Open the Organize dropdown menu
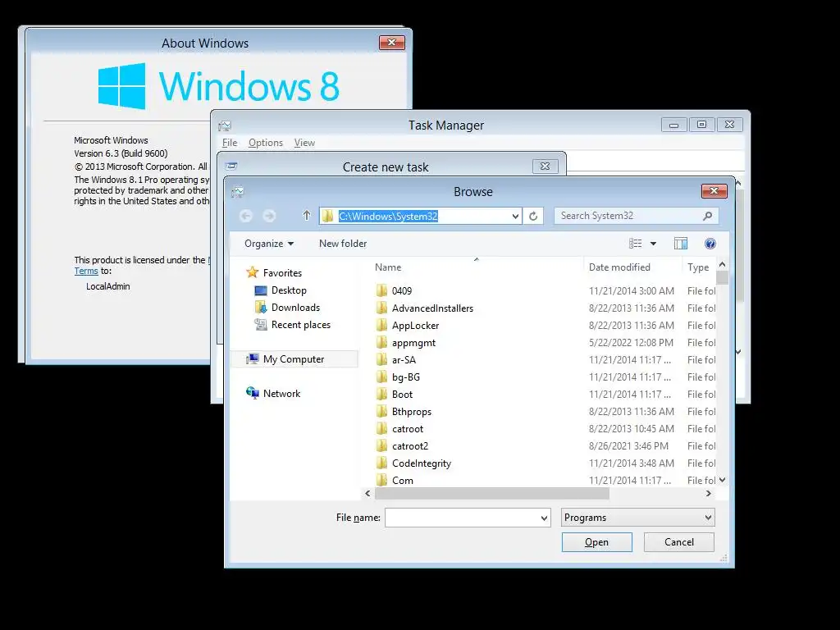Viewport: 840px width, 630px height. pos(269,244)
